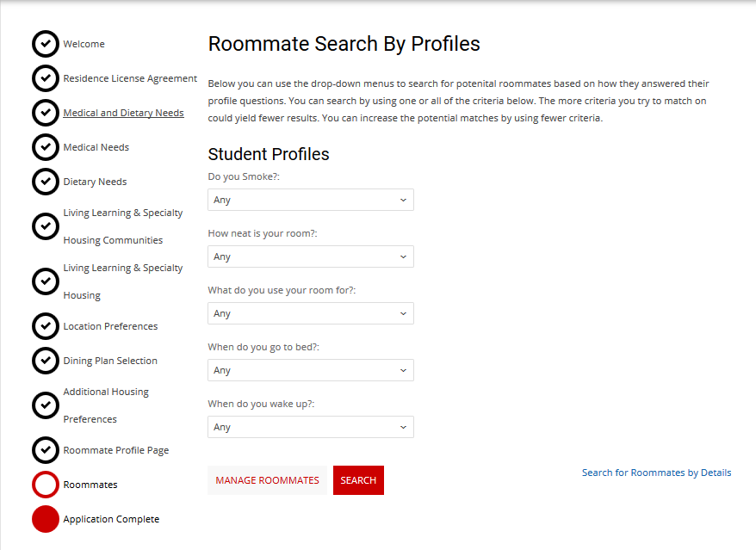The image size is (756, 550).
Task: Click the MANAGE ROOMMATES button
Action: (x=267, y=480)
